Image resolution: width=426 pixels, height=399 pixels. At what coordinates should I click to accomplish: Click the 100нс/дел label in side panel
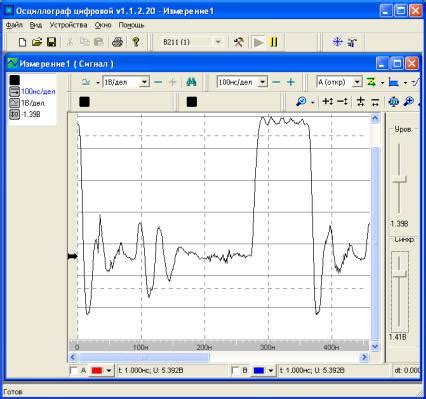38,92
